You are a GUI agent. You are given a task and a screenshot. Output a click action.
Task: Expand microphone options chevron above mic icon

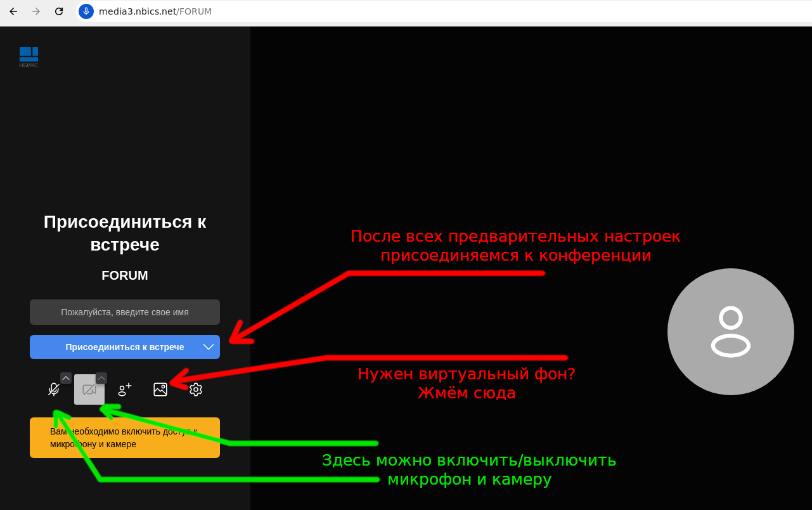[66, 378]
